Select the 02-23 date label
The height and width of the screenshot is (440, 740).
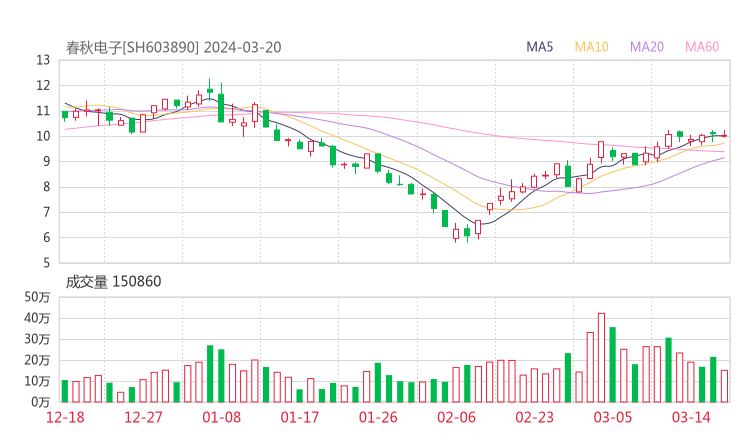pos(534,417)
